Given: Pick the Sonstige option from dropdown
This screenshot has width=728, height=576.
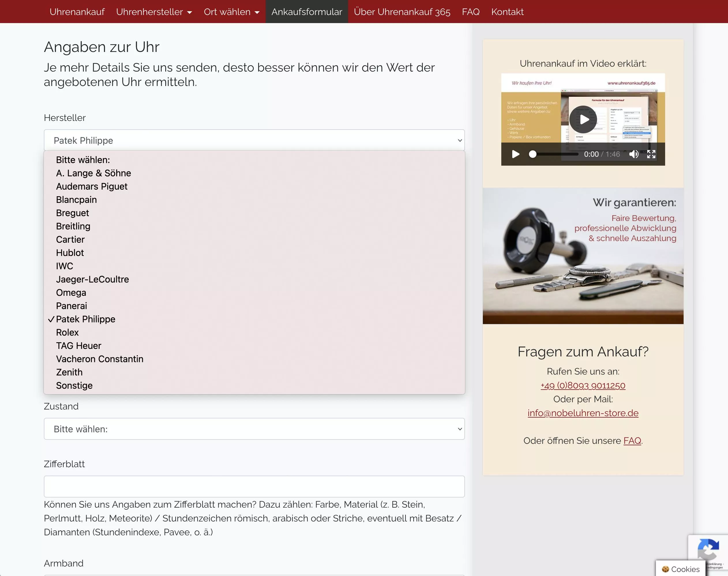Looking at the screenshot, I should pyautogui.click(x=74, y=386).
